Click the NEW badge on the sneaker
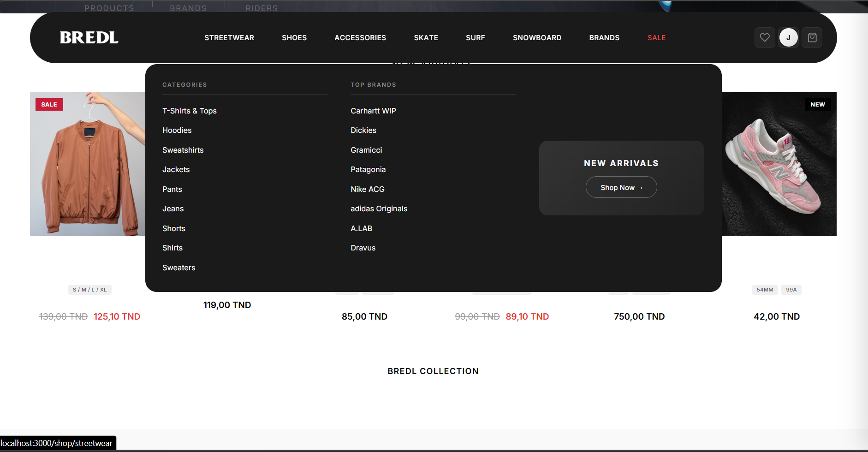Screen dimensions: 868x452 (818, 105)
